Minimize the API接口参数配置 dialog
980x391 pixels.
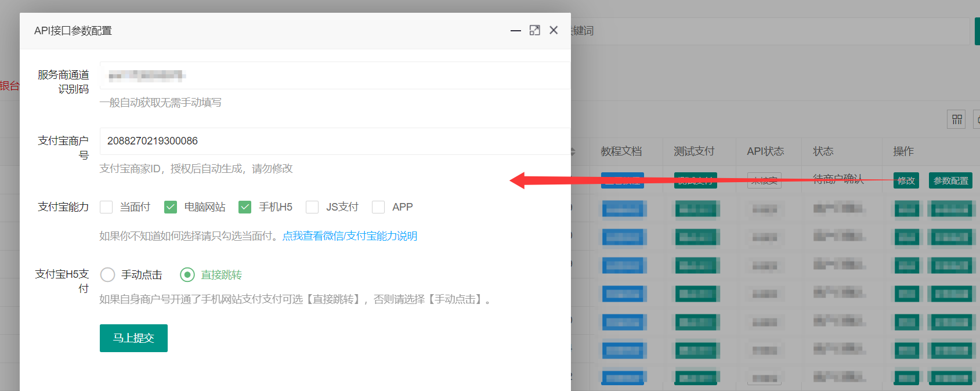[515, 31]
